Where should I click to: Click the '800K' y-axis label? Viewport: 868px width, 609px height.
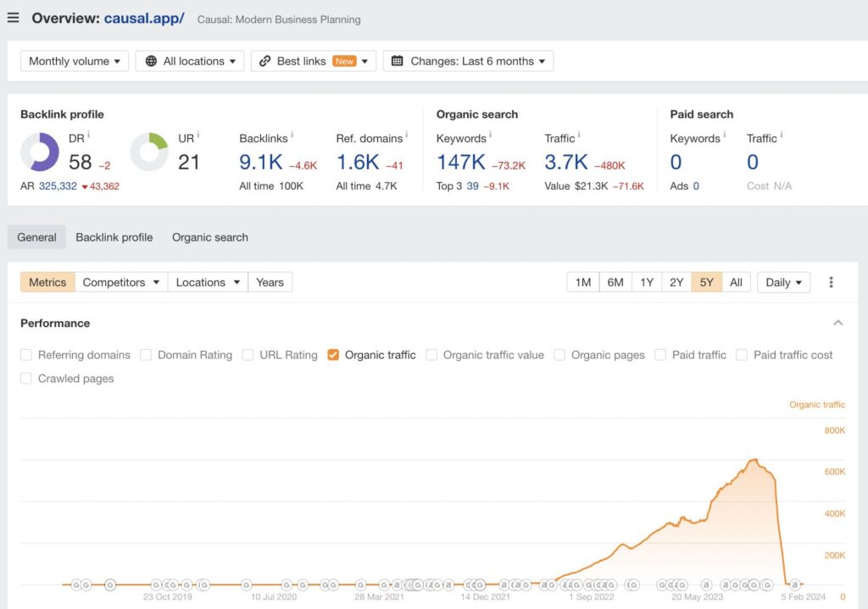tap(835, 430)
